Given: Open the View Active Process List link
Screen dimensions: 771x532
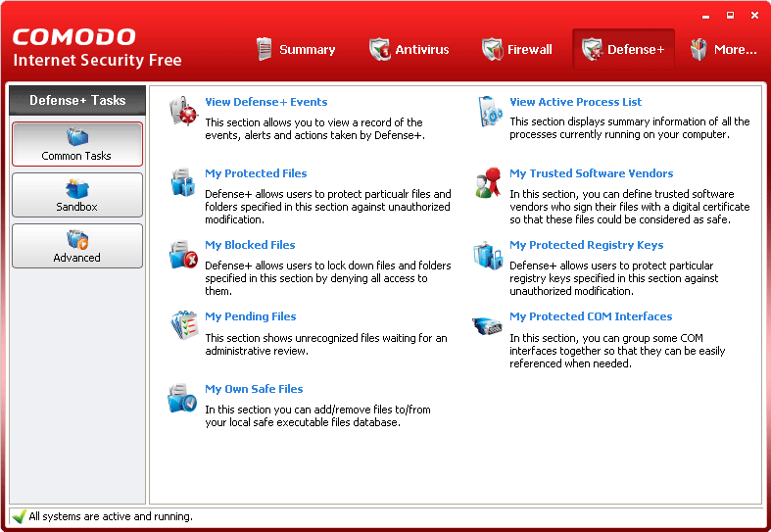Looking at the screenshot, I should [575, 102].
